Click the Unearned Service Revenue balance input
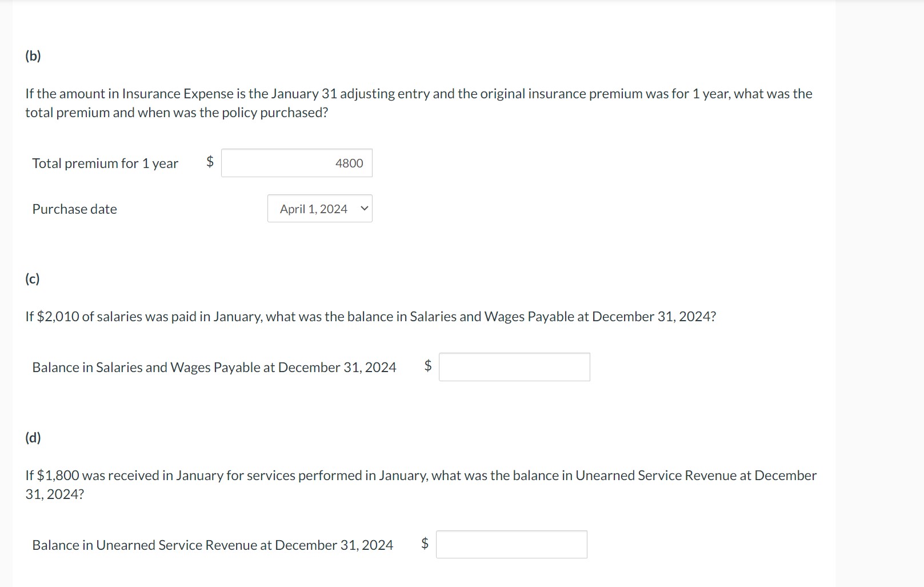The width and height of the screenshot is (924, 587). [x=511, y=545]
